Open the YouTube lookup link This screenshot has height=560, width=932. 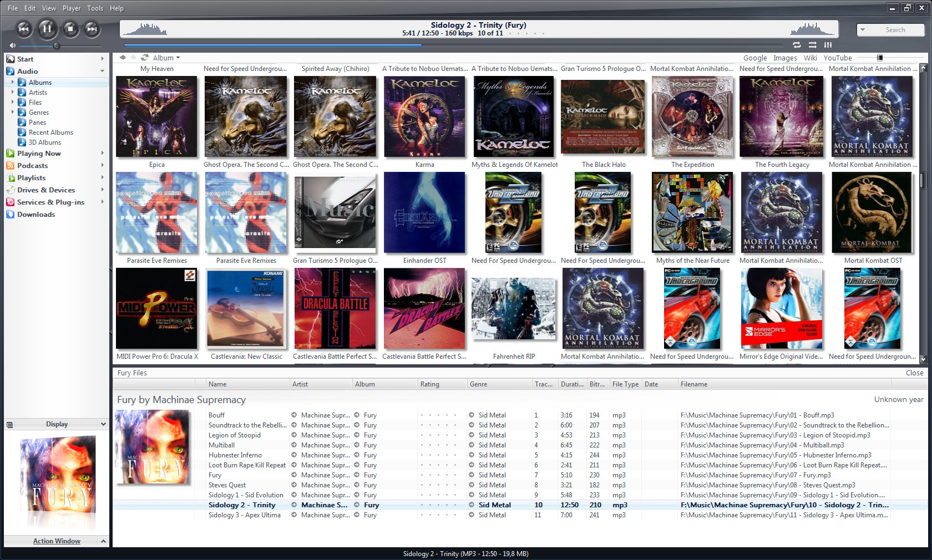838,58
